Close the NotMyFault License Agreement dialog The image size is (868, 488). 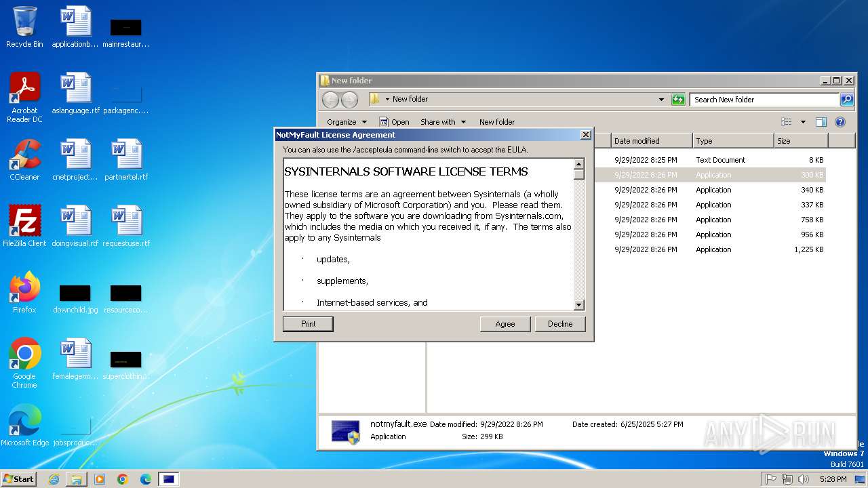(x=586, y=135)
